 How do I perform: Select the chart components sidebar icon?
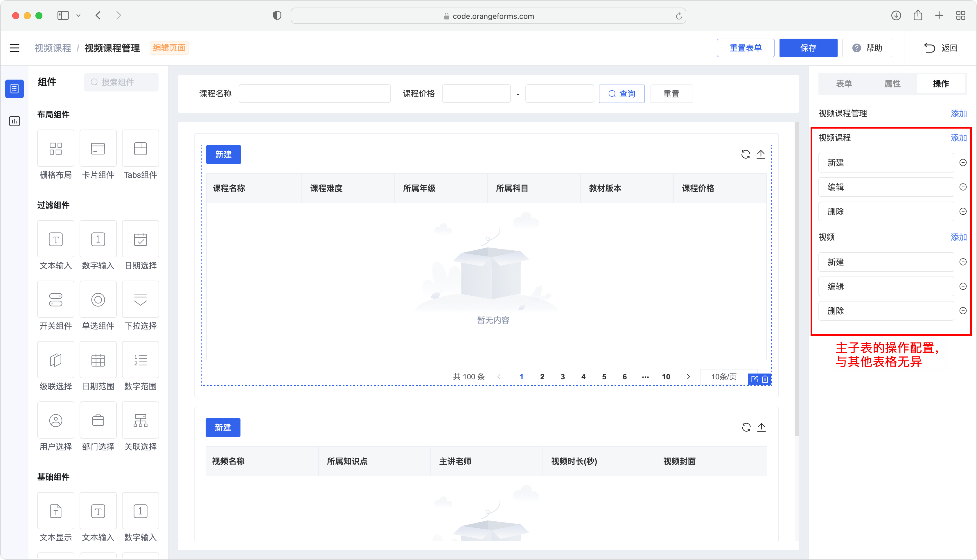point(15,121)
